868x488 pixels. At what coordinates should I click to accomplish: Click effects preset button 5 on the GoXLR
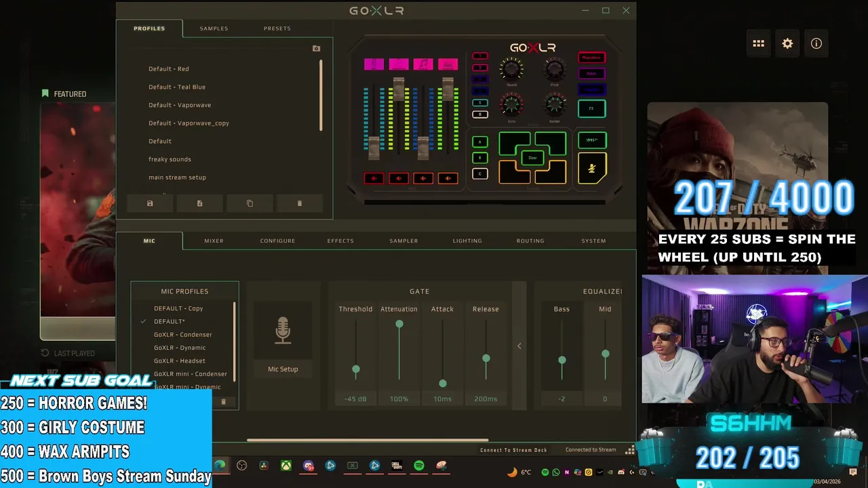pyautogui.click(x=480, y=103)
